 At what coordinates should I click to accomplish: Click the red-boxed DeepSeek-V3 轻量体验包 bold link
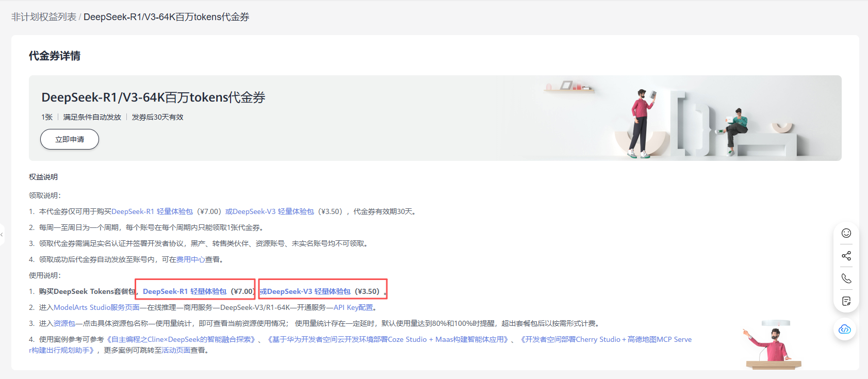point(308,291)
